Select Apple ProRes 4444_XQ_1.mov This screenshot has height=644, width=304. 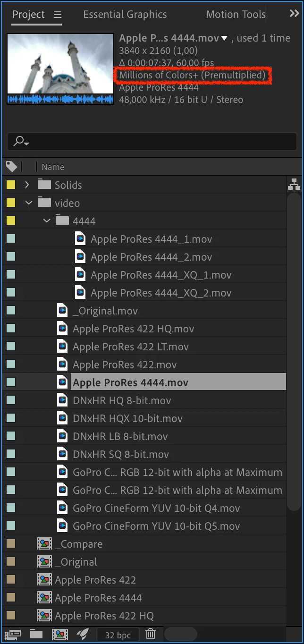(161, 275)
